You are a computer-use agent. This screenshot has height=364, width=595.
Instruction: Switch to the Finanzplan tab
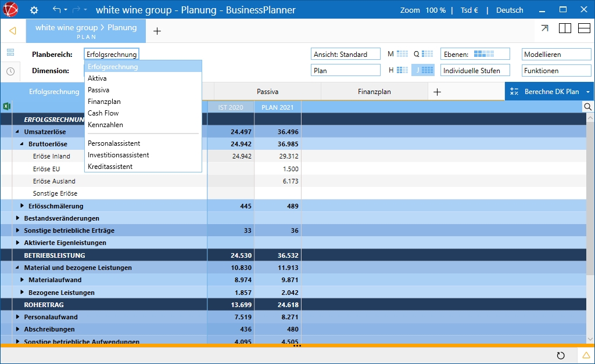tap(374, 92)
